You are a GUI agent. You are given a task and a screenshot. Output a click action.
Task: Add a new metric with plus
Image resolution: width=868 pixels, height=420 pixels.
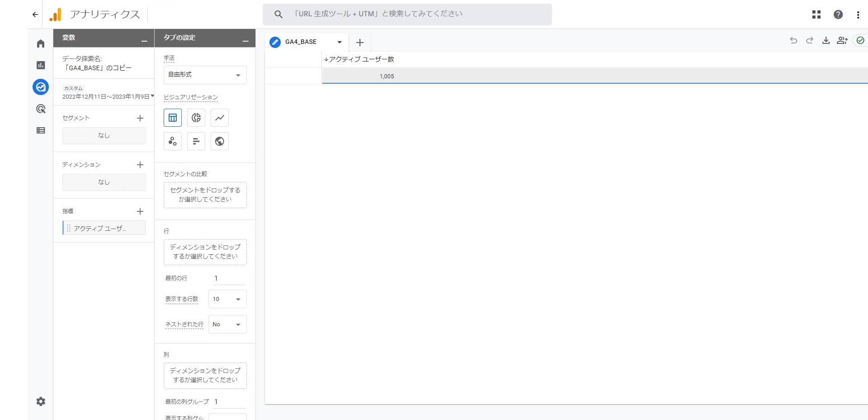[x=140, y=211]
